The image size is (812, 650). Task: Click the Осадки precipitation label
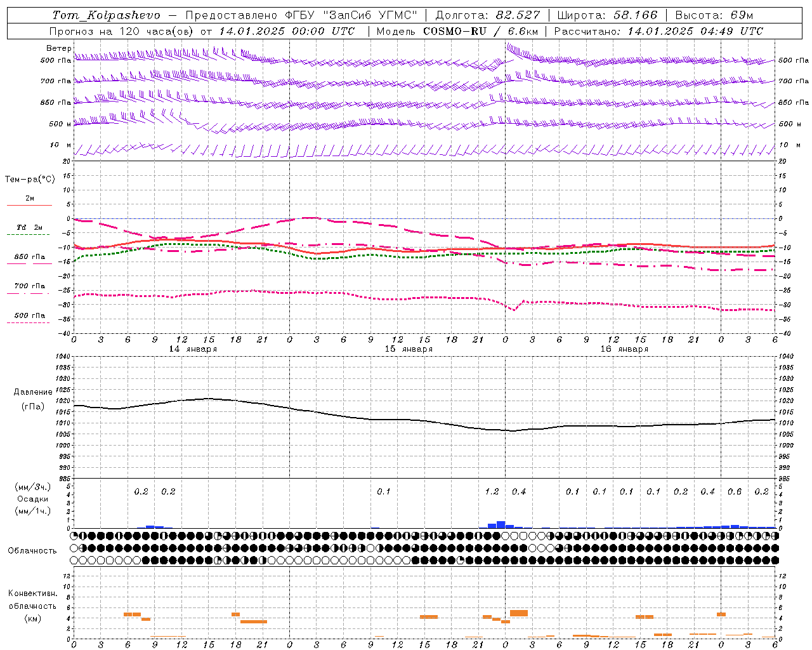(x=33, y=499)
